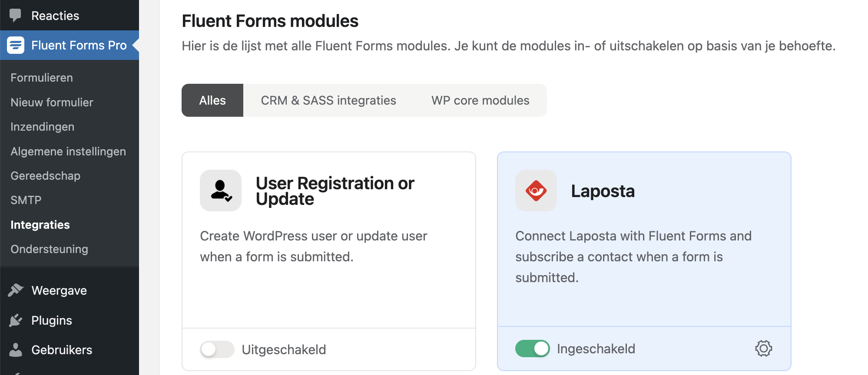Click the Gebruikers person icon
Screen dimensions: 868x375
pyautogui.click(x=16, y=350)
